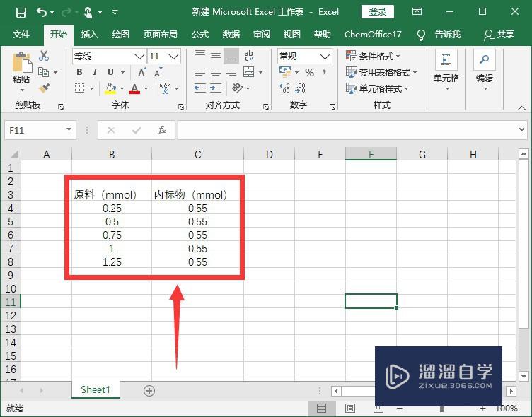
Task: Click the Percent Style icon
Action: (309, 72)
